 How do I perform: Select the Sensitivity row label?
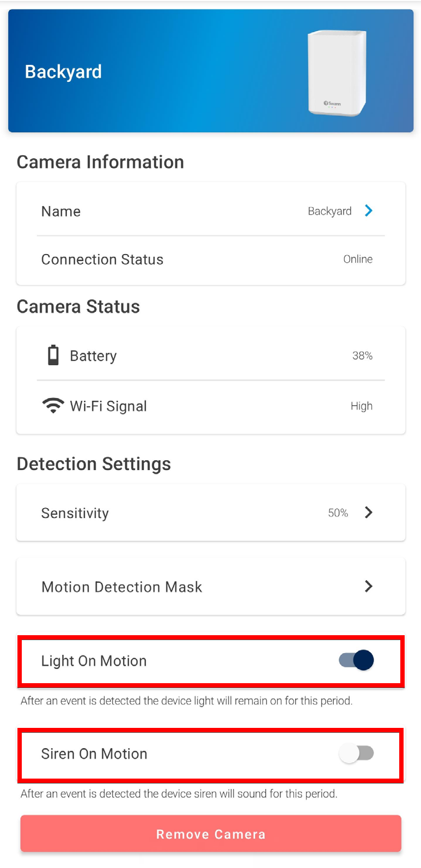(x=75, y=513)
